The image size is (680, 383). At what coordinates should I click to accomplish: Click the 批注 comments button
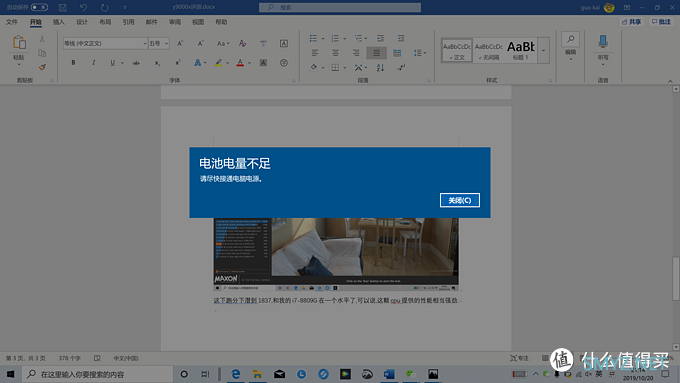pos(661,22)
